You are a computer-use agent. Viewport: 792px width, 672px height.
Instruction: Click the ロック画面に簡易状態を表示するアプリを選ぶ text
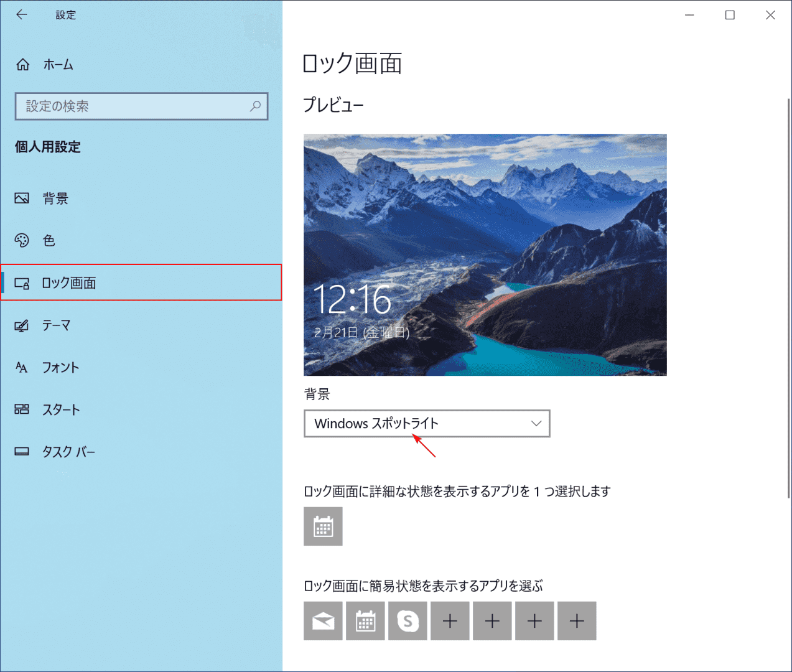423,586
